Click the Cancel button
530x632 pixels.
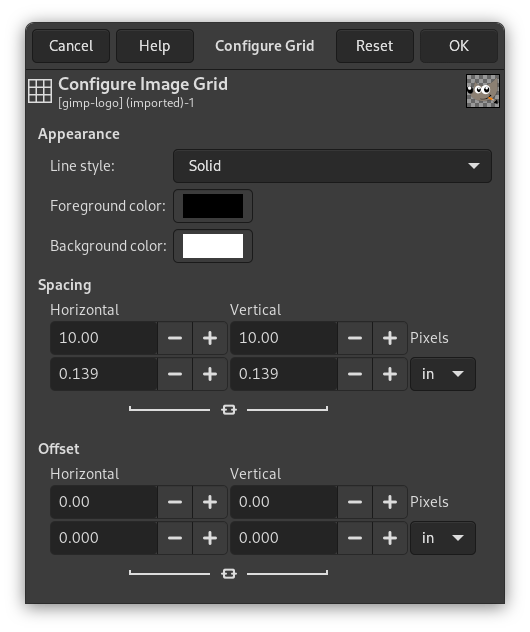point(71,46)
